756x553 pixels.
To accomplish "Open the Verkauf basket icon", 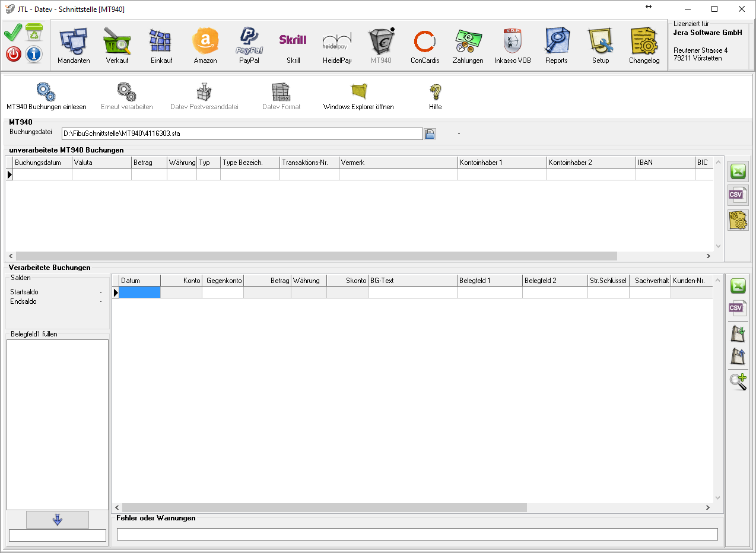I will [117, 45].
